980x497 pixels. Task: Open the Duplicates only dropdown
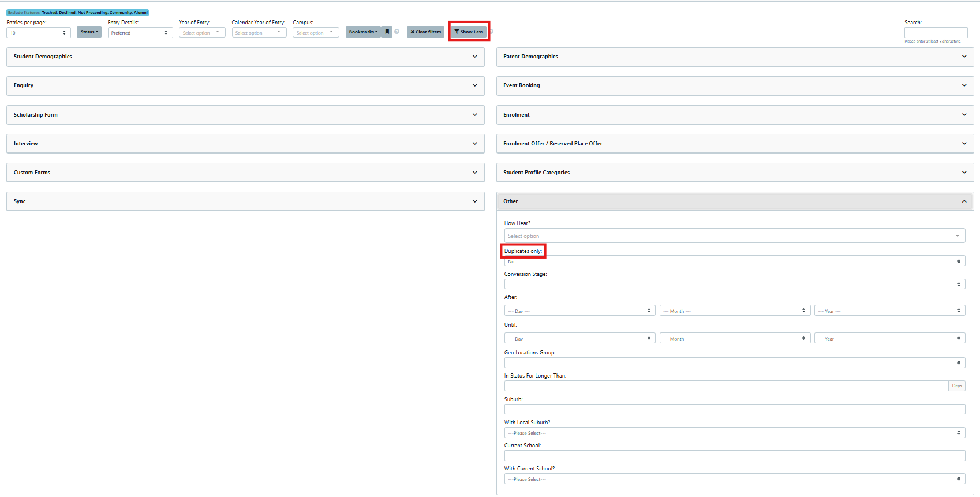(734, 261)
